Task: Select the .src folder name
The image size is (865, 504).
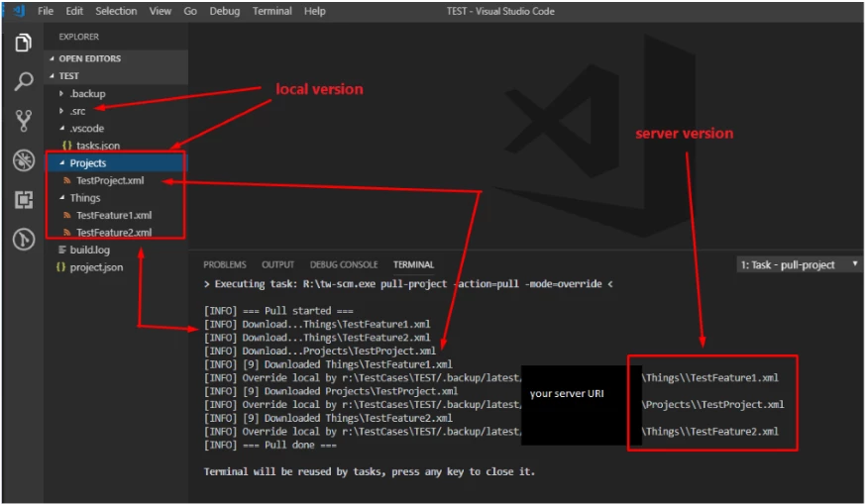Action: point(78,111)
